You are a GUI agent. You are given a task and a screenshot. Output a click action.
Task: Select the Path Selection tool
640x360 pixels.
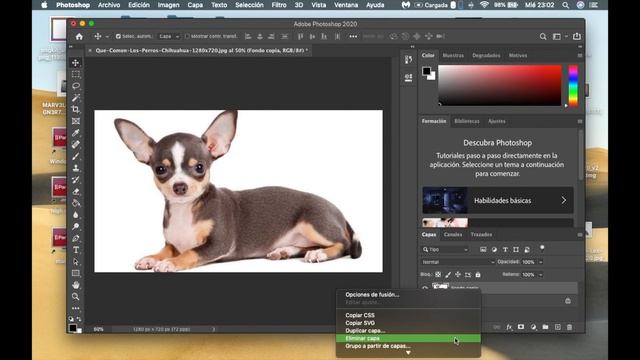pyautogui.click(x=76, y=262)
